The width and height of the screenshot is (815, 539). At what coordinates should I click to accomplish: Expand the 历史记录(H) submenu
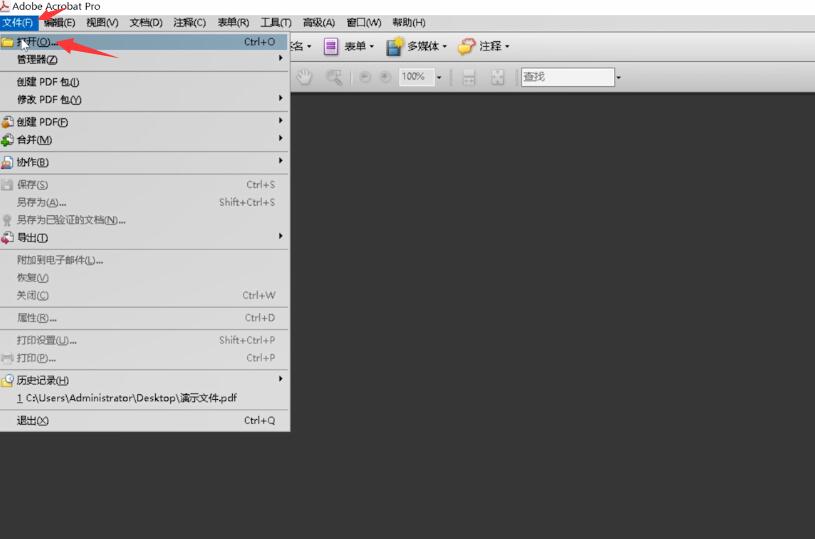(144, 380)
